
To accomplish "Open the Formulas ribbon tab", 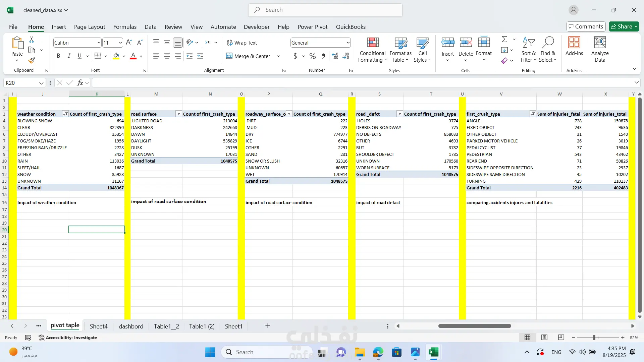I will [x=125, y=27].
